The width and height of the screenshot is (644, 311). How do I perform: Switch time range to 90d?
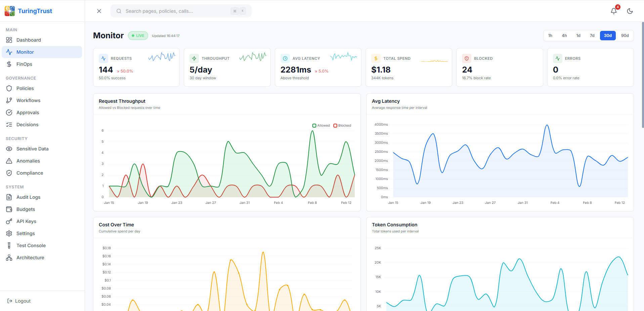click(x=625, y=35)
